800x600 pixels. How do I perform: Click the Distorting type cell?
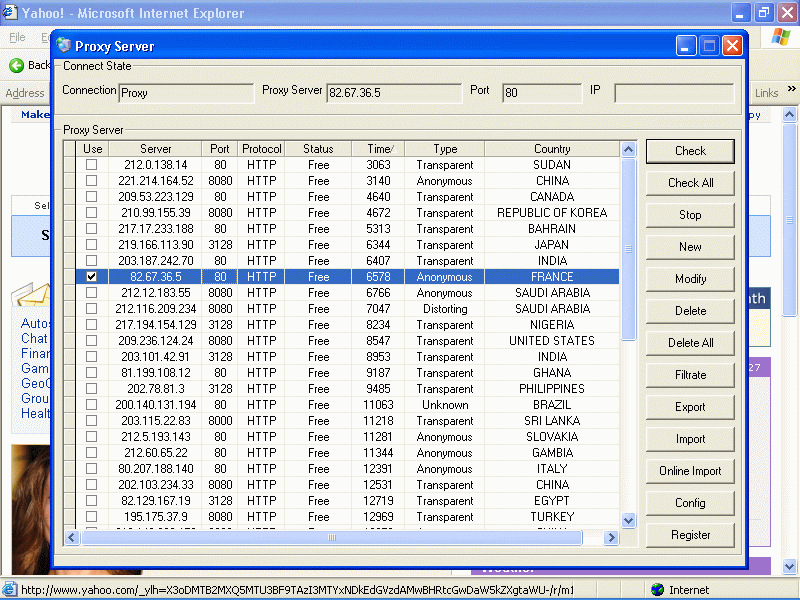point(445,309)
